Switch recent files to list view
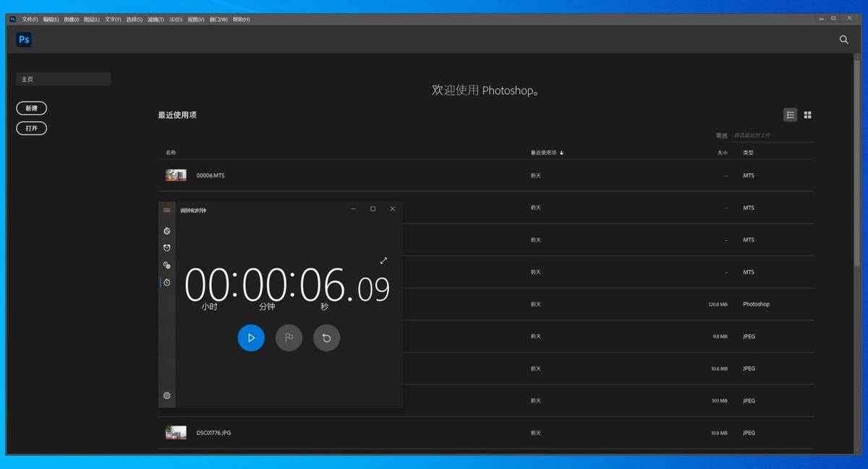Image resolution: width=868 pixels, height=469 pixels. tap(790, 115)
